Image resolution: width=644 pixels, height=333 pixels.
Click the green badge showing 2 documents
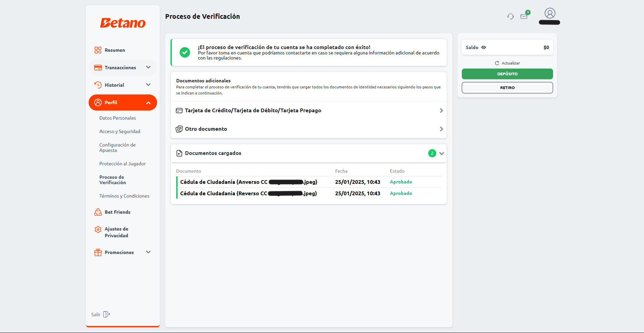[432, 153]
